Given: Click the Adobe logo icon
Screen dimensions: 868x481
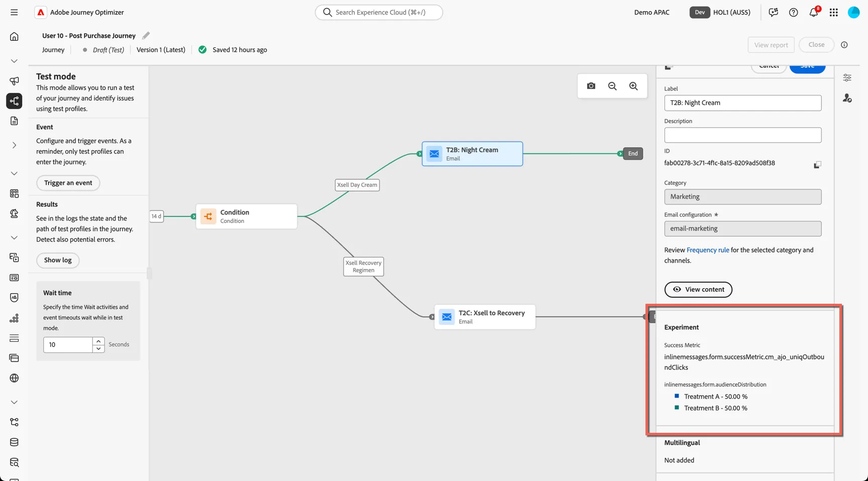Looking at the screenshot, I should click(x=41, y=12).
